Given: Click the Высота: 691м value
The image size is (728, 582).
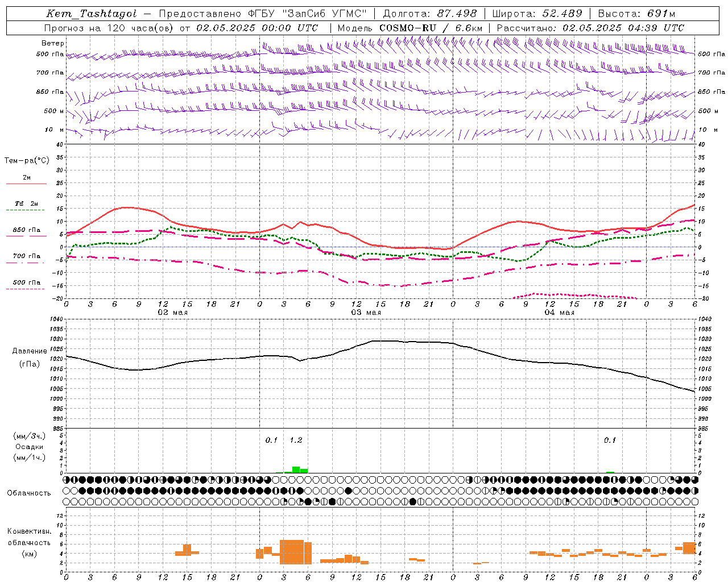Looking at the screenshot, I should pos(636,14).
